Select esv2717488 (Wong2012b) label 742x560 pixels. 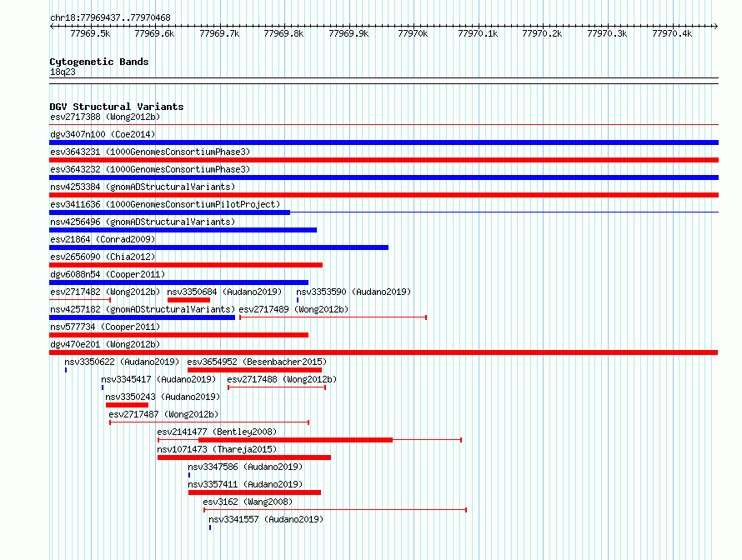(282, 379)
